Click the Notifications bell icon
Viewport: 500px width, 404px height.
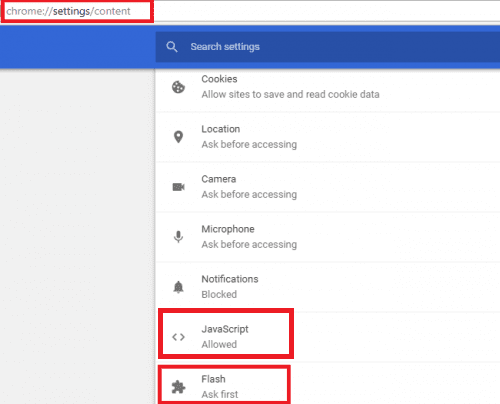(178, 287)
